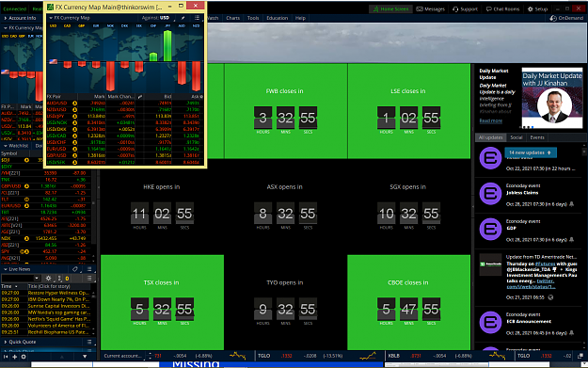The image size is (588, 368).
Task: Open Support from top bar
Action: click(x=465, y=9)
